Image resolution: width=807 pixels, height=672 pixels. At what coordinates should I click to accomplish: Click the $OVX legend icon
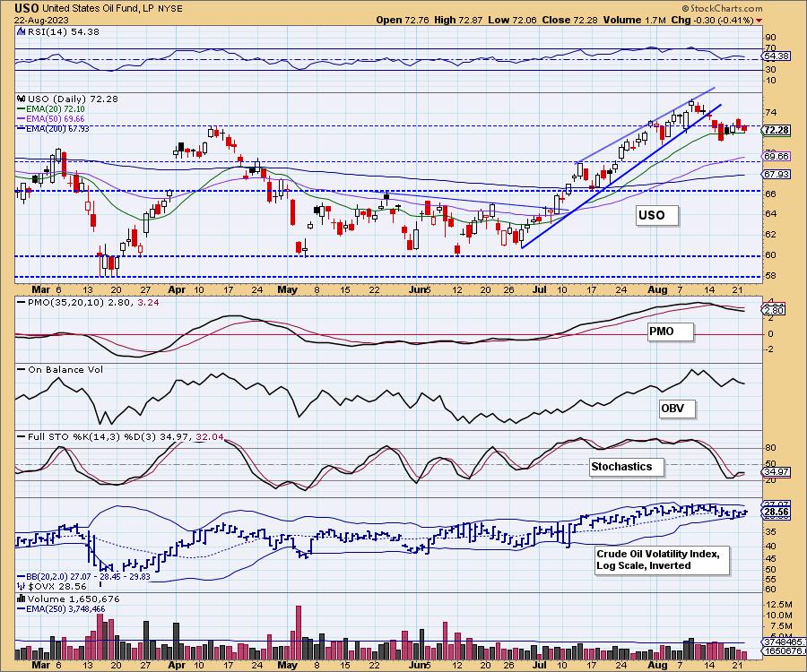tap(22, 586)
